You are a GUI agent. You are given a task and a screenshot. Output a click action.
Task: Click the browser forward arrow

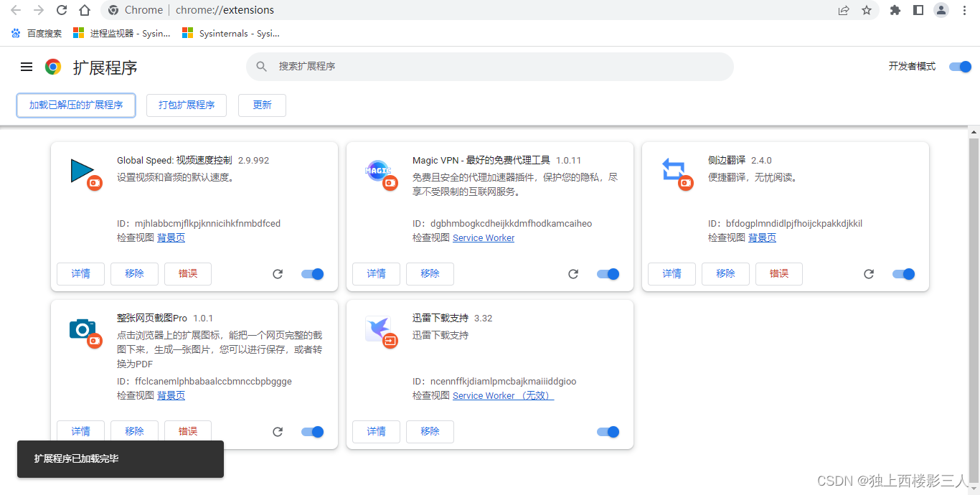point(39,10)
